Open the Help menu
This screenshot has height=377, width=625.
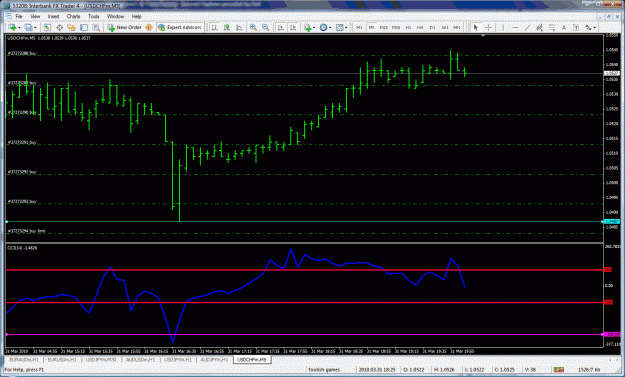136,16
